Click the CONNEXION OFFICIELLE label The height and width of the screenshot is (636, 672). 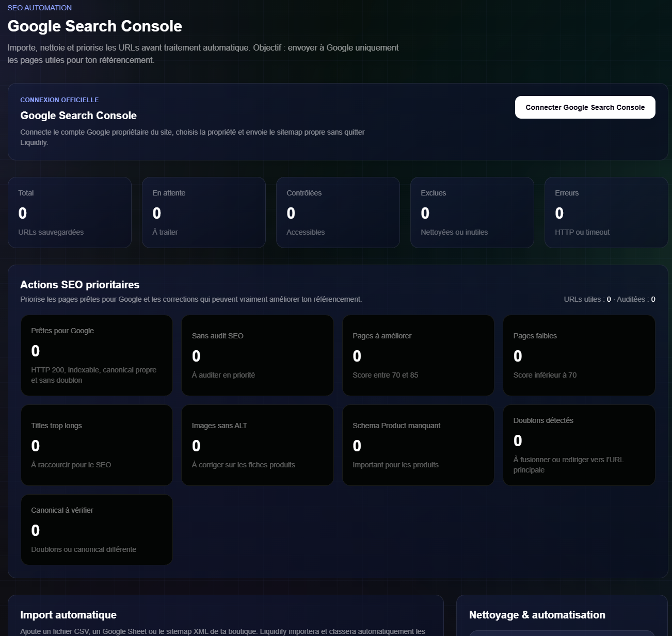[x=59, y=100]
